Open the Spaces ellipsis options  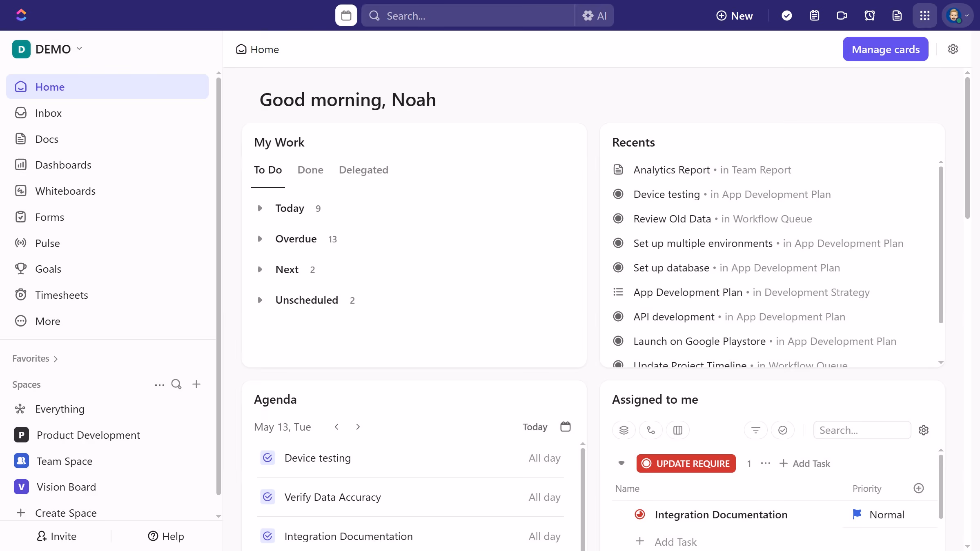160,384
